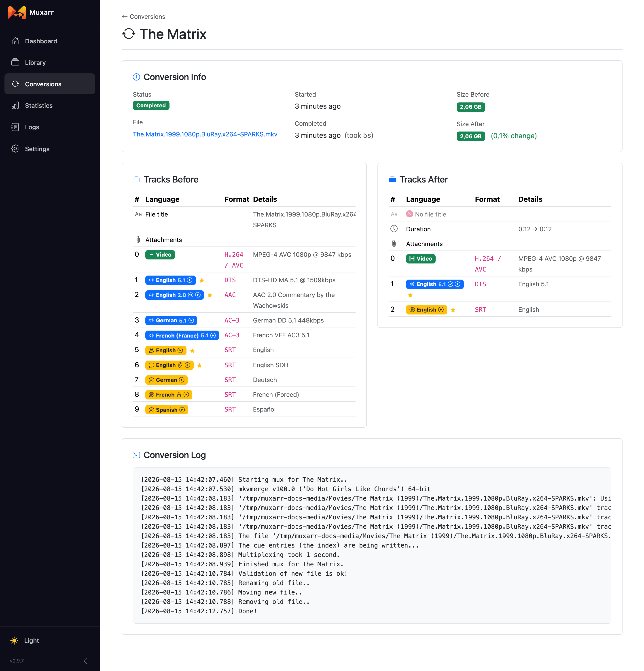This screenshot has height=671, width=644.
Task: Click the Size After 2,06 GB badge
Action: tap(470, 136)
